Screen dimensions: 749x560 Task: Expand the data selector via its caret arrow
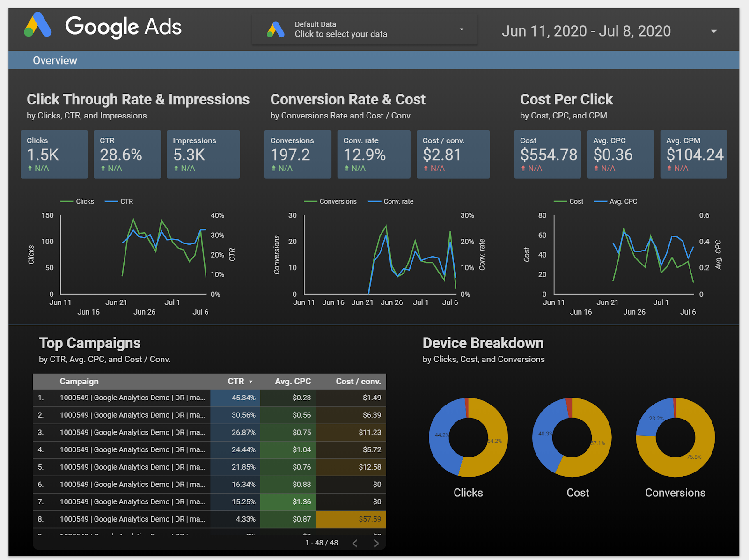[461, 29]
